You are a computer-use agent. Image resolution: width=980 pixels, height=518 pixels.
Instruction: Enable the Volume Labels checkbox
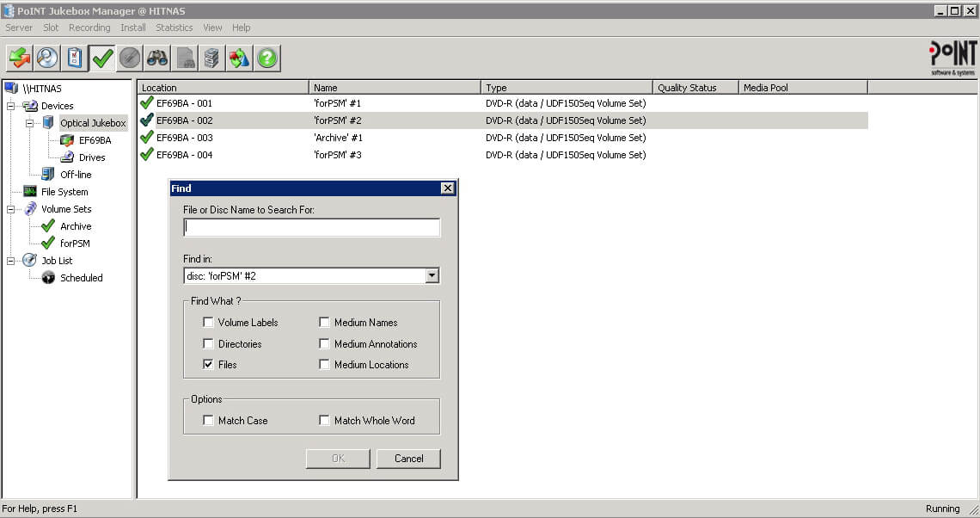click(x=208, y=322)
